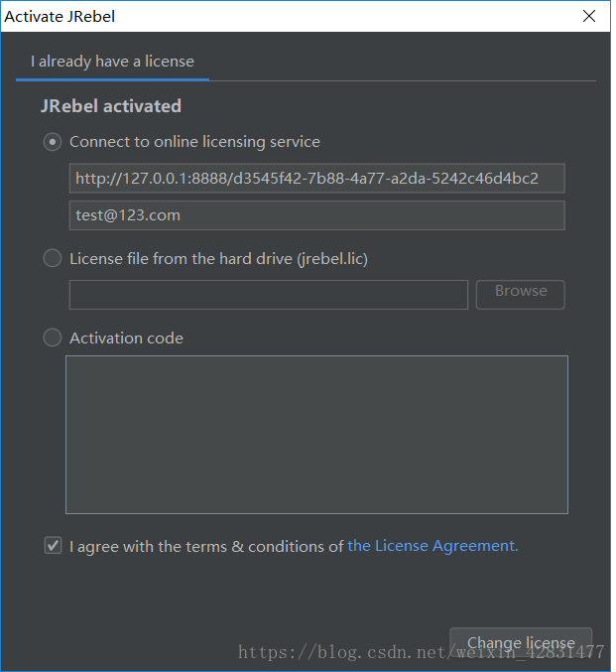Switch to the 'I already have a license' tab
This screenshot has height=672, width=616.
coord(112,62)
